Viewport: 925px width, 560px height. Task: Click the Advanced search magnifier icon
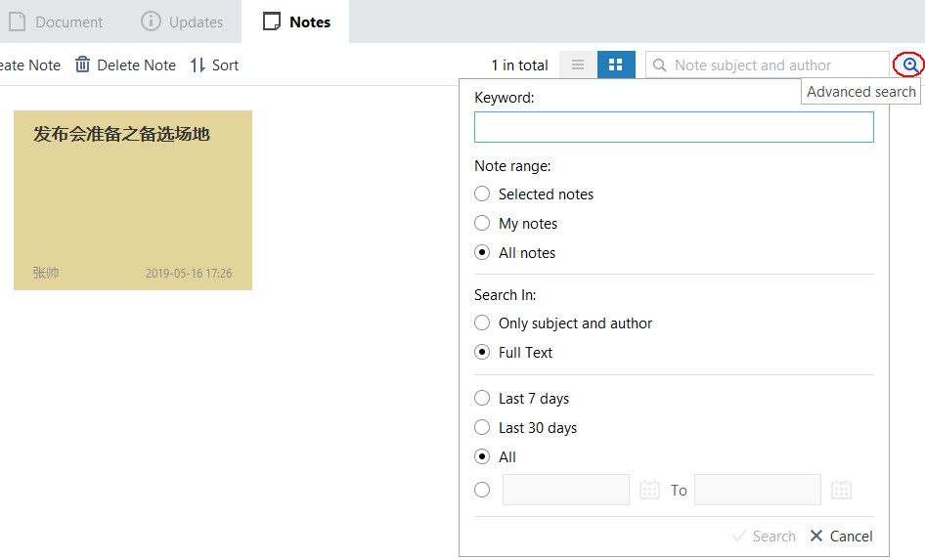910,65
